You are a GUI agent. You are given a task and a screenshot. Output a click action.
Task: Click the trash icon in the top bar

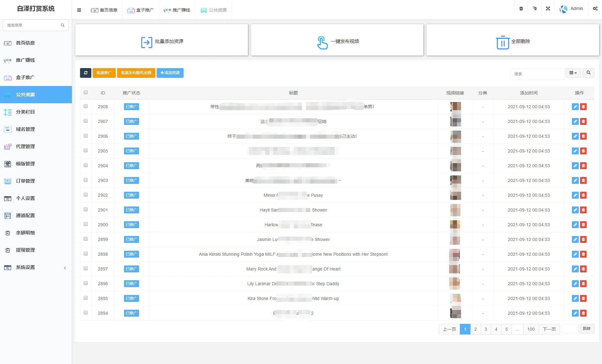click(521, 9)
